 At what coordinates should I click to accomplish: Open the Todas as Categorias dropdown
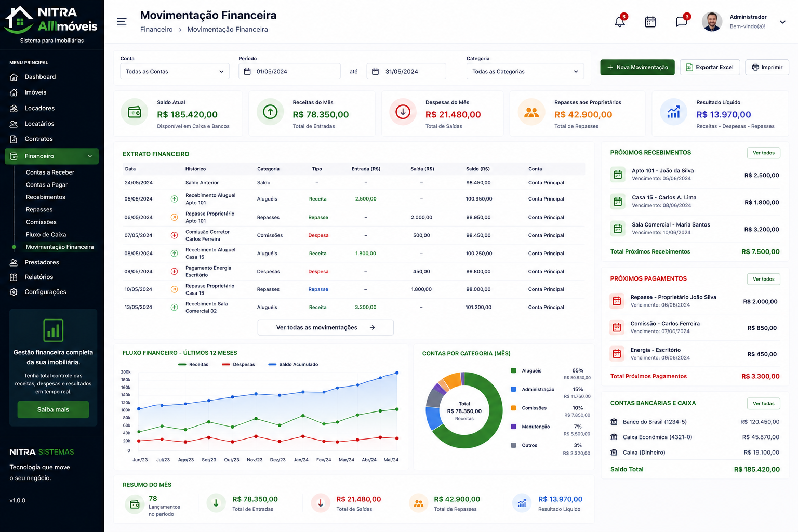click(525, 71)
